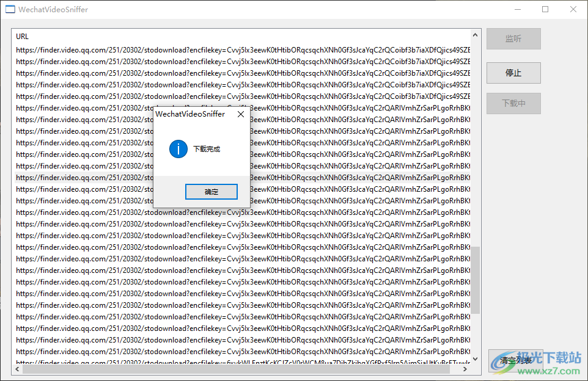Click the vertical scrollbar thumb

point(475,280)
